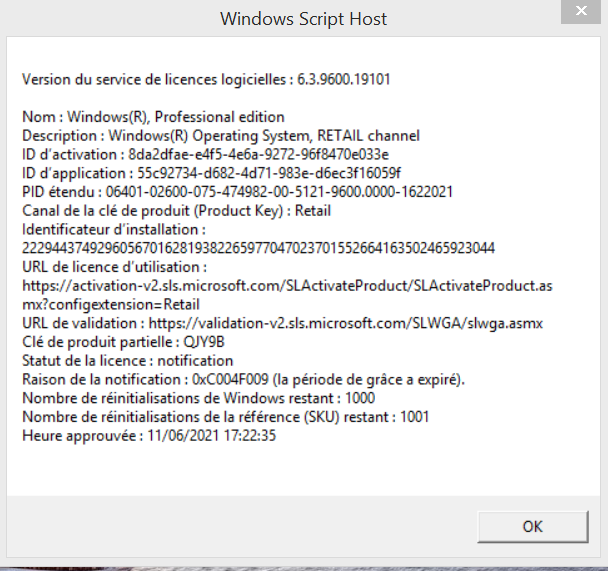
Task: Click the Statut de la licence notification line
Action: (x=128, y=361)
